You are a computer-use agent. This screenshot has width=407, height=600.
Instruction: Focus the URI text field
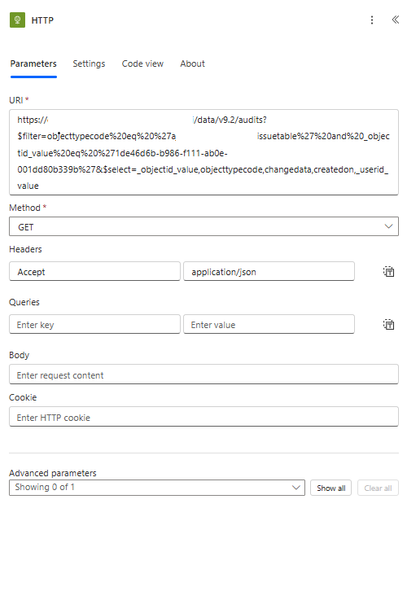pyautogui.click(x=204, y=152)
